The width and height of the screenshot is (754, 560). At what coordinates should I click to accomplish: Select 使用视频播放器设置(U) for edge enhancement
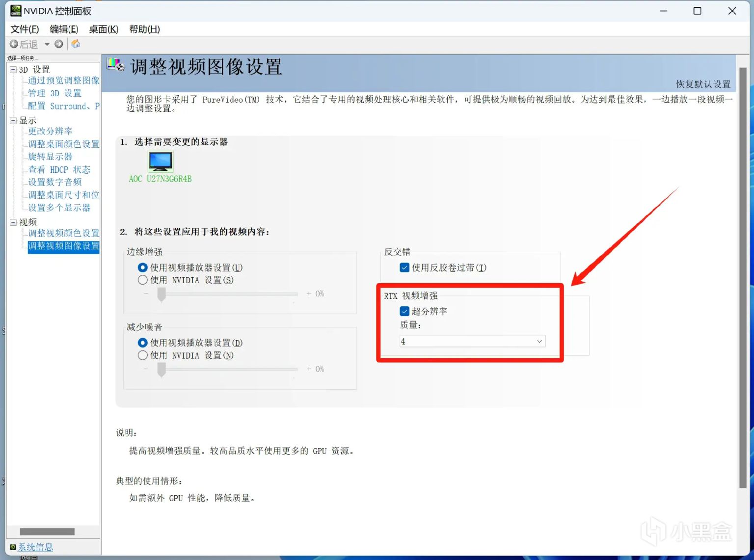(x=191, y=267)
